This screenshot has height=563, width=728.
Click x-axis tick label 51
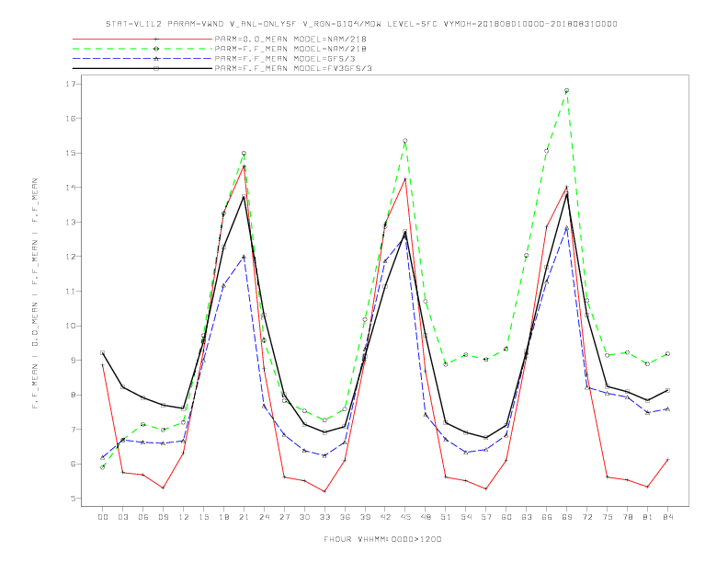(x=446, y=517)
